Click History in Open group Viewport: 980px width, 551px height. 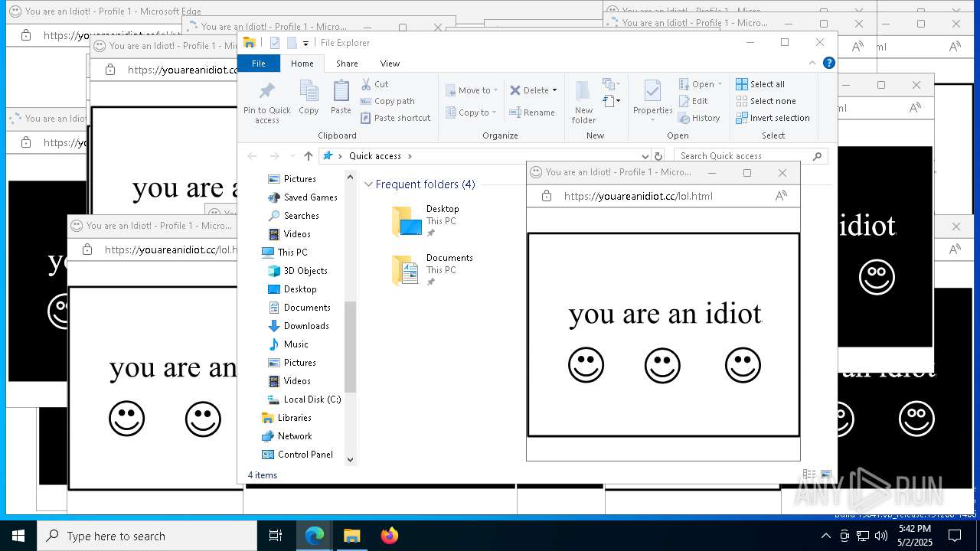(x=699, y=118)
